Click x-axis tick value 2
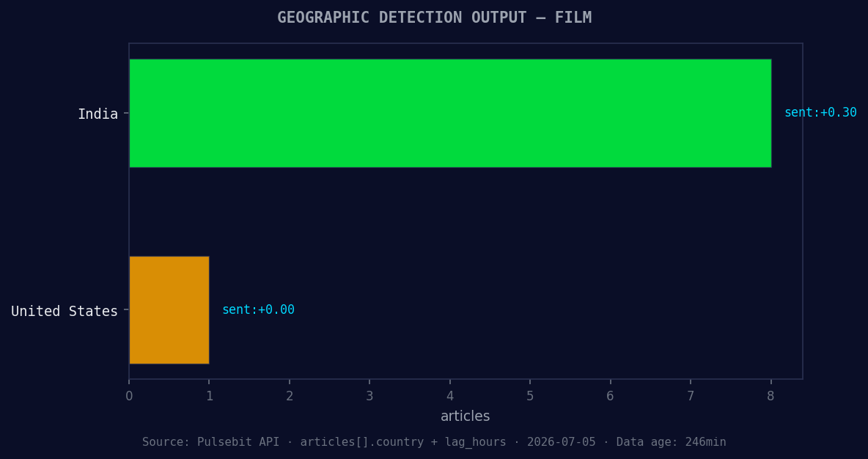Screen dimensions: 868x459 tap(290, 396)
